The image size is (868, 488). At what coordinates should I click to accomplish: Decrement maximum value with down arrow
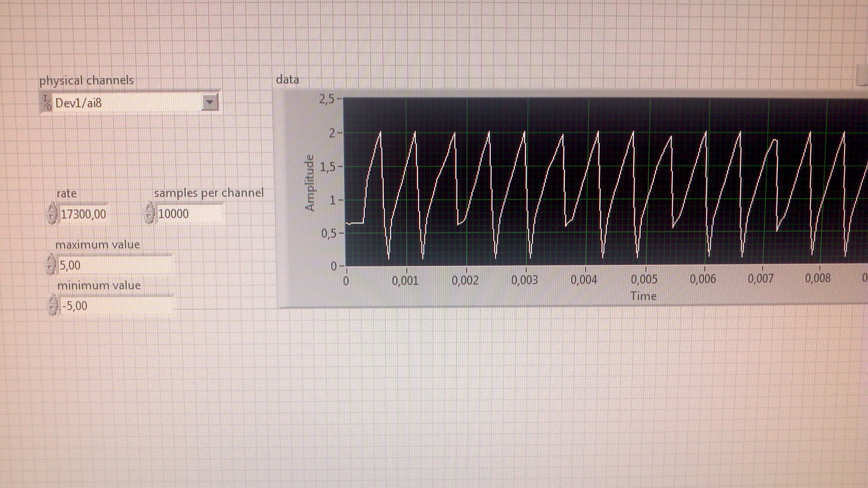click(51, 269)
